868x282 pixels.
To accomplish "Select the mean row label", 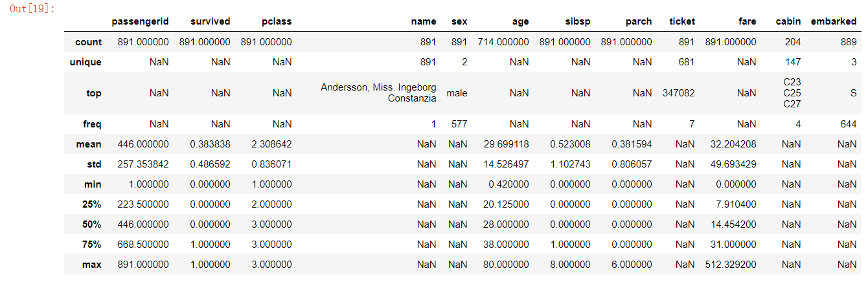I will click(89, 144).
